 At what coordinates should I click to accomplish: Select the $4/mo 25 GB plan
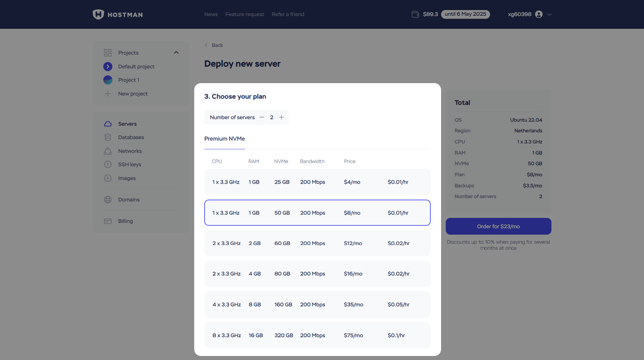(x=317, y=182)
